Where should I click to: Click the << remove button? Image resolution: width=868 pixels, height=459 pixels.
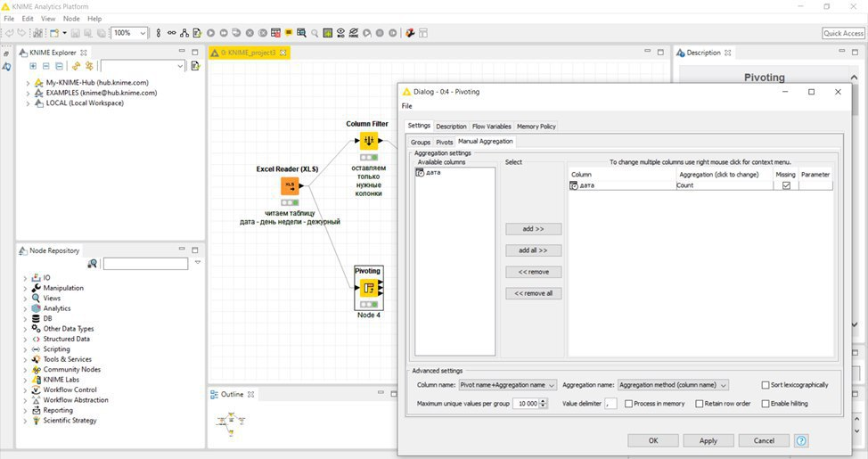[533, 272]
